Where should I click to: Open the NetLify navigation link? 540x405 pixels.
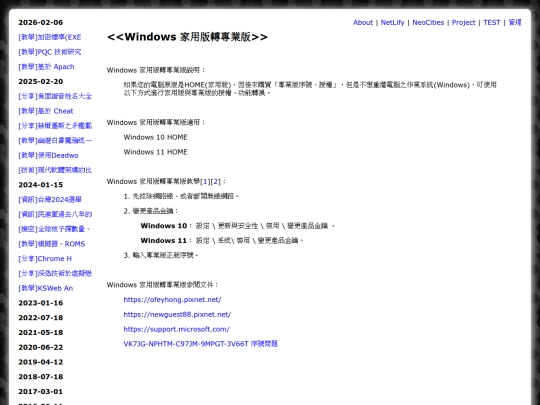tap(392, 22)
